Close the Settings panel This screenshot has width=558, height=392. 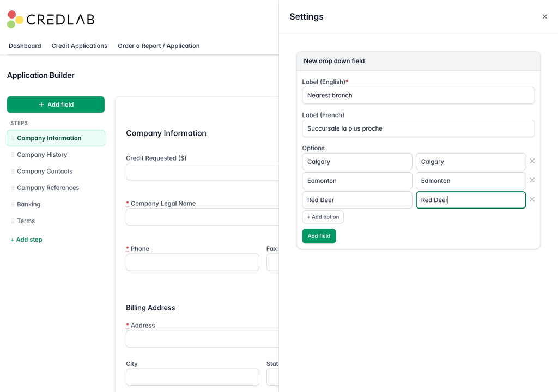coord(544,17)
